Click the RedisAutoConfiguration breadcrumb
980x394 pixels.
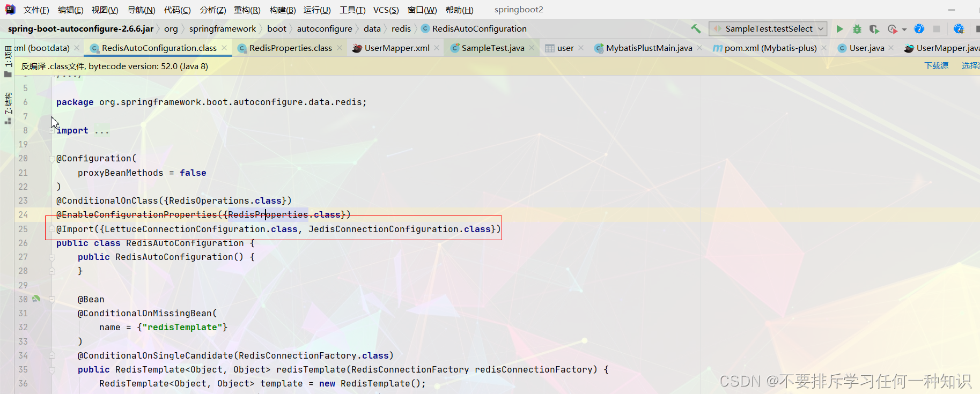[474, 29]
